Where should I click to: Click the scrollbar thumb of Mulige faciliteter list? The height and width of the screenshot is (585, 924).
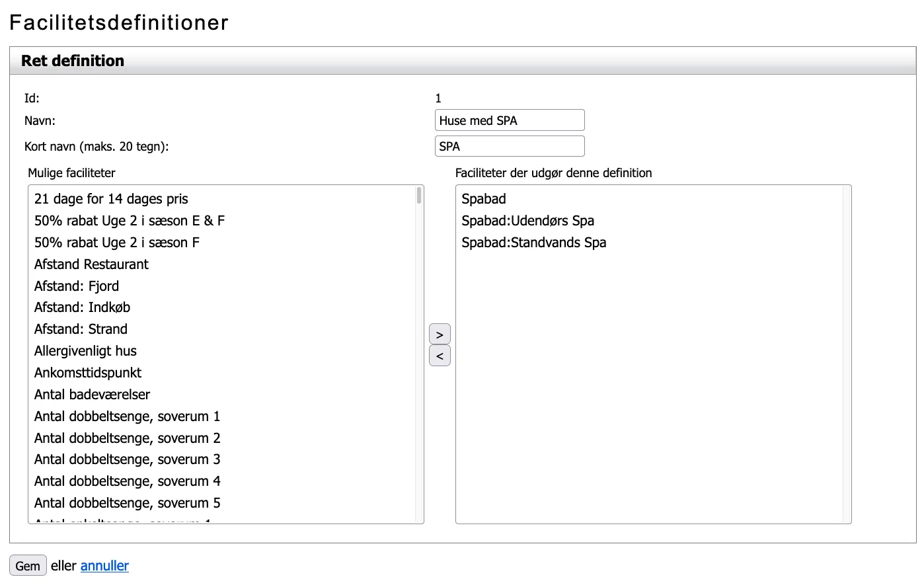[x=419, y=196]
